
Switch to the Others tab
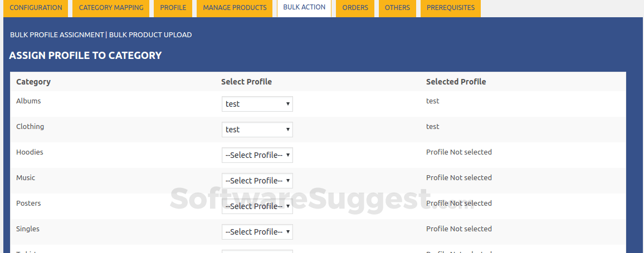tap(397, 8)
